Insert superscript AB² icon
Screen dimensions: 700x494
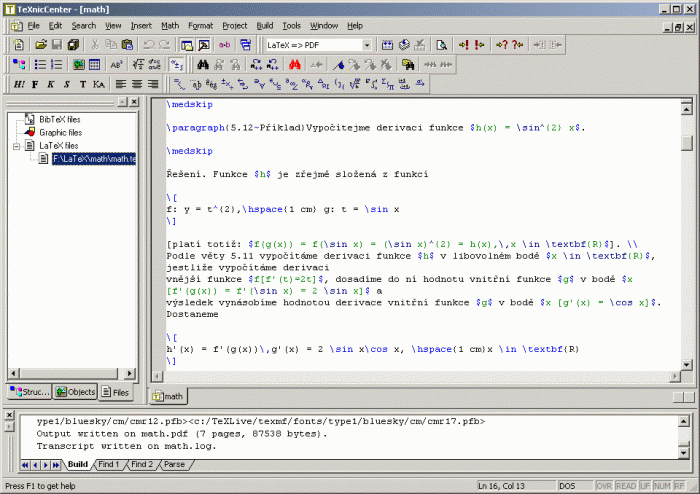117,65
